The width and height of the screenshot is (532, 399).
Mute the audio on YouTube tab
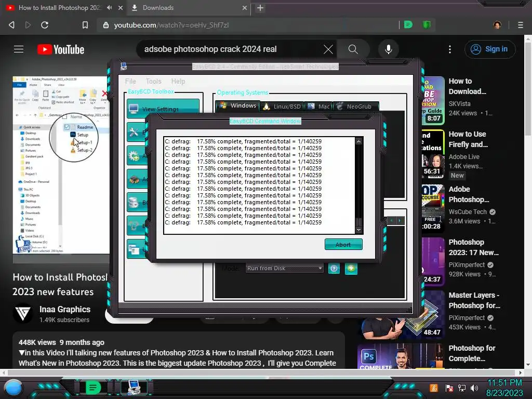[109, 7]
